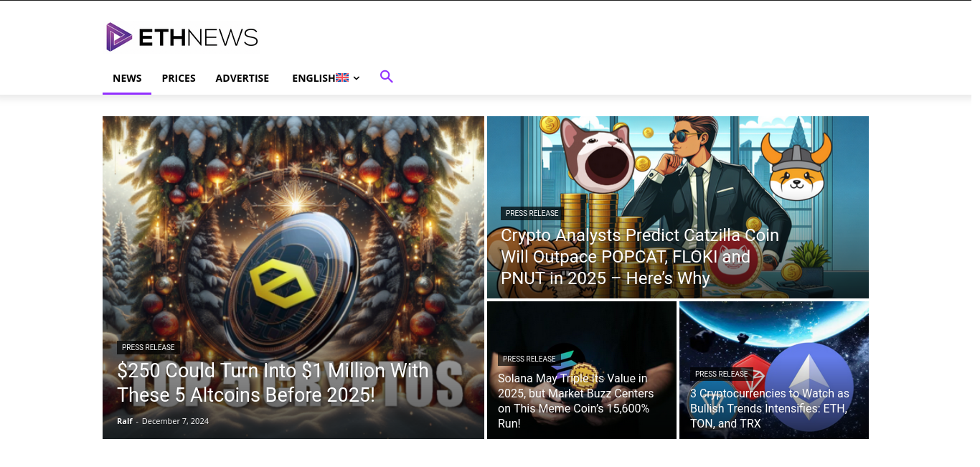Open the News menu item

click(x=127, y=78)
